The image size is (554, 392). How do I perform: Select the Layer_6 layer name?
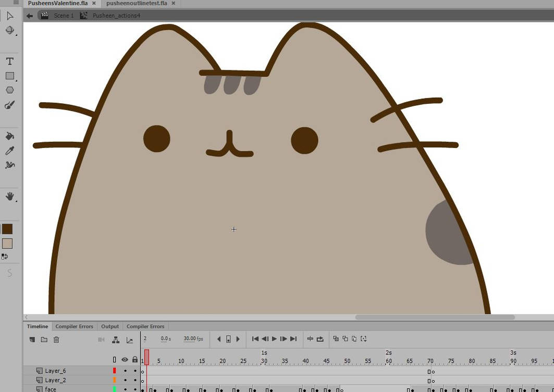55,371
